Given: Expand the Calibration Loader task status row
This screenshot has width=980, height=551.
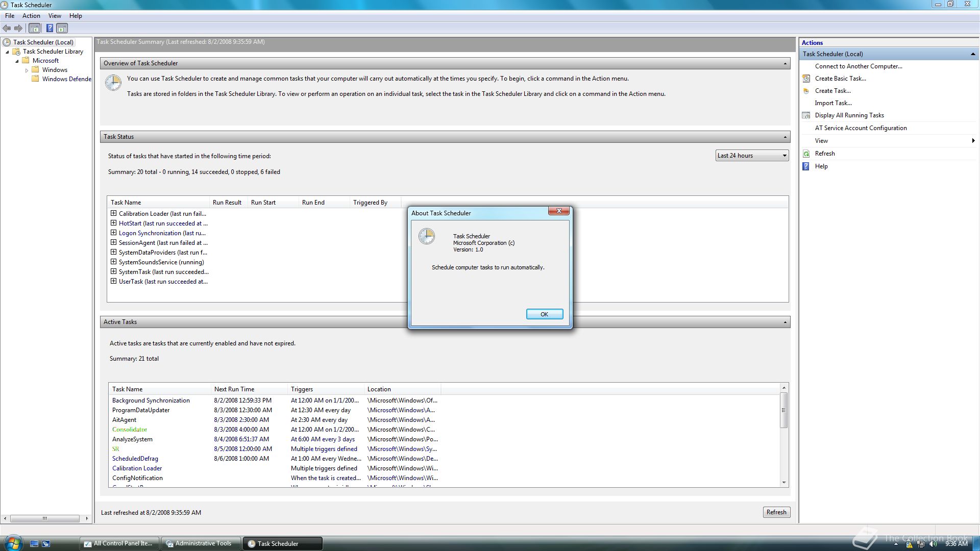Looking at the screenshot, I should point(113,213).
